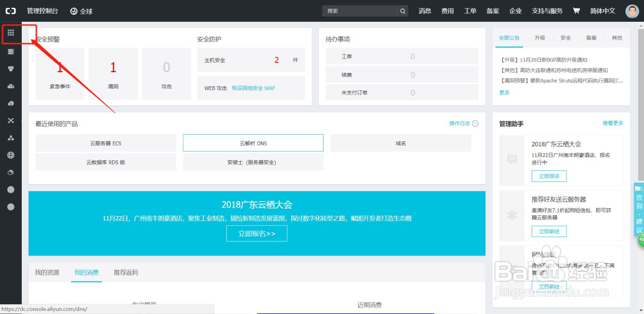The width and height of the screenshot is (644, 314).
Task: Open the 支持与服务 menu
Action: pos(547,11)
